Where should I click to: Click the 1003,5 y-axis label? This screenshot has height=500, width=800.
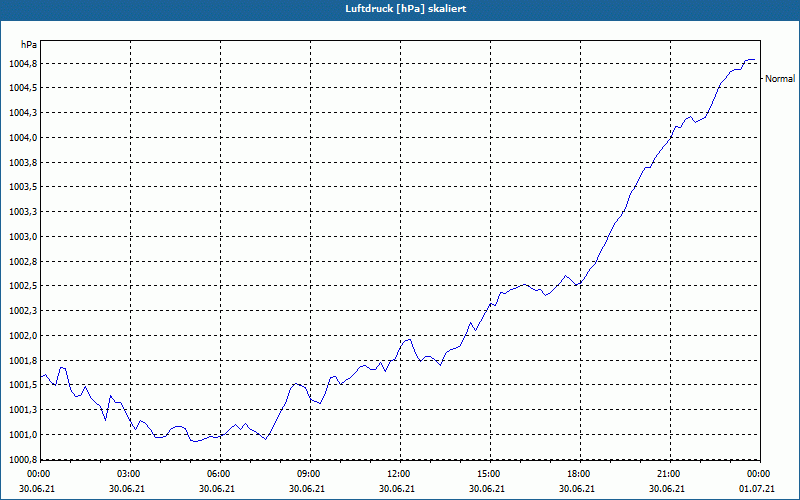23,187
